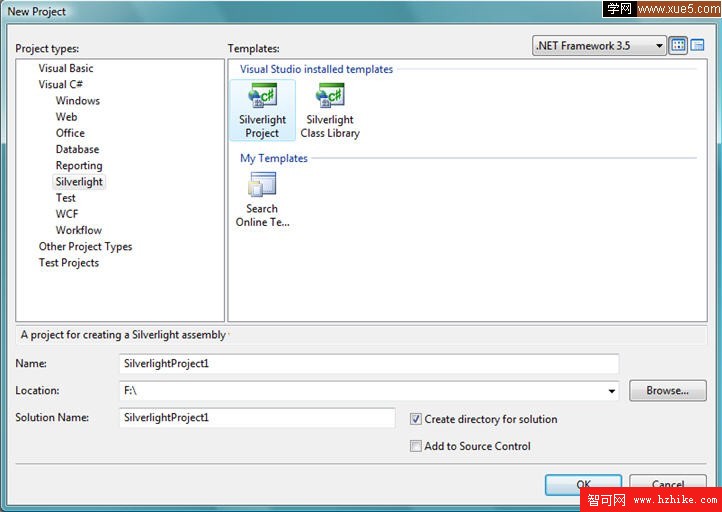Viewport: 722px width, 512px height.
Task: Focus the Solution Name input field
Action: [x=257, y=418]
